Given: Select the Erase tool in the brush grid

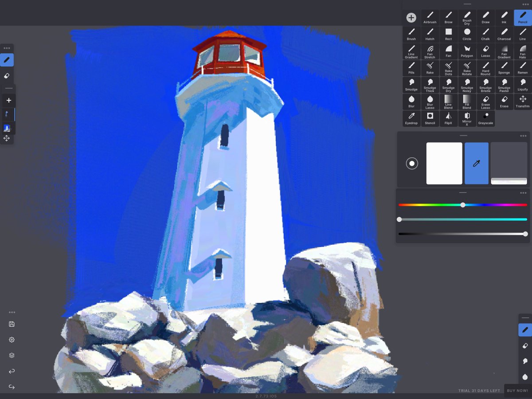Looking at the screenshot, I should tap(504, 102).
